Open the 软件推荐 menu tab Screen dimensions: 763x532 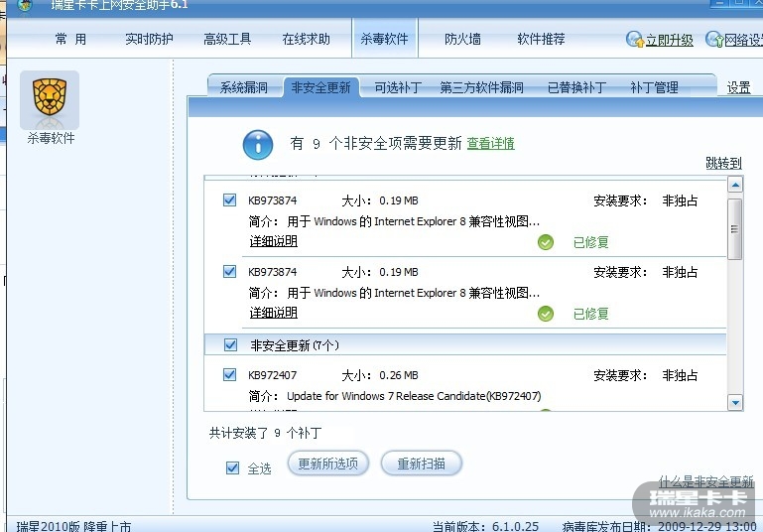541,39
